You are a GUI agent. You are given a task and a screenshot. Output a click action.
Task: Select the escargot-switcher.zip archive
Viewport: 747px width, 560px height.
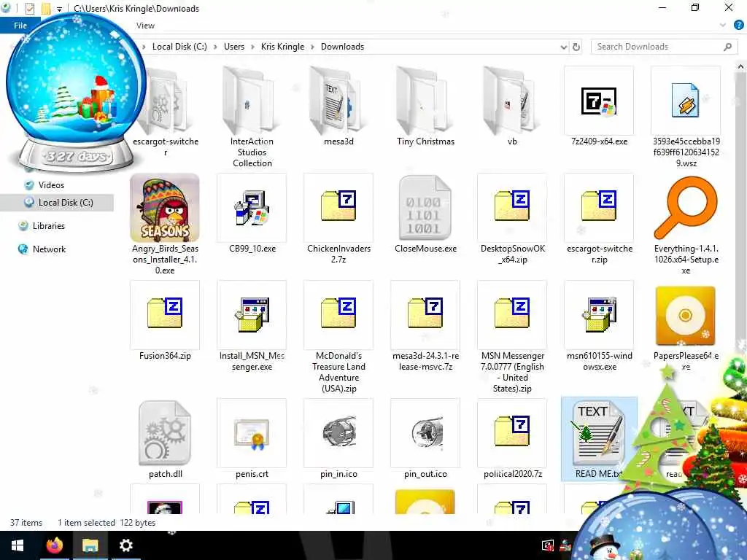tap(599, 219)
